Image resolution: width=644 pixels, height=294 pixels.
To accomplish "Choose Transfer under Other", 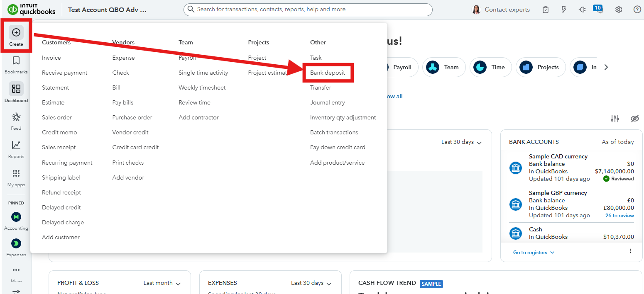I will point(321,88).
